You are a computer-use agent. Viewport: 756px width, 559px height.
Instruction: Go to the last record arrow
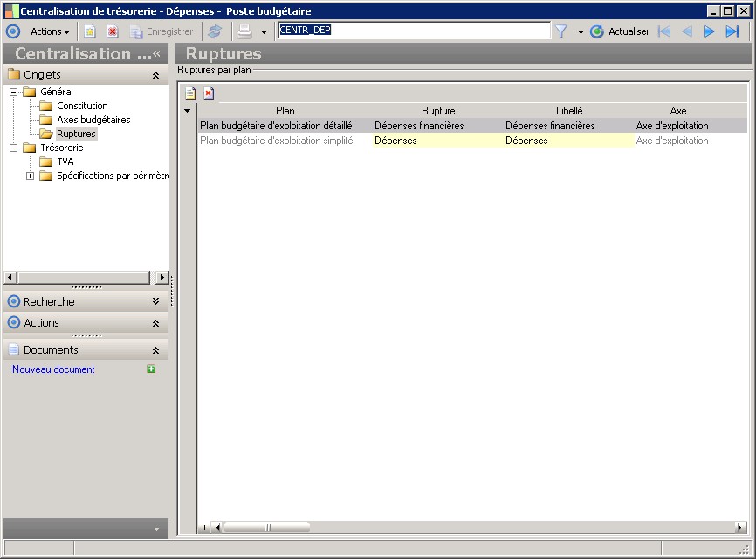pos(732,31)
